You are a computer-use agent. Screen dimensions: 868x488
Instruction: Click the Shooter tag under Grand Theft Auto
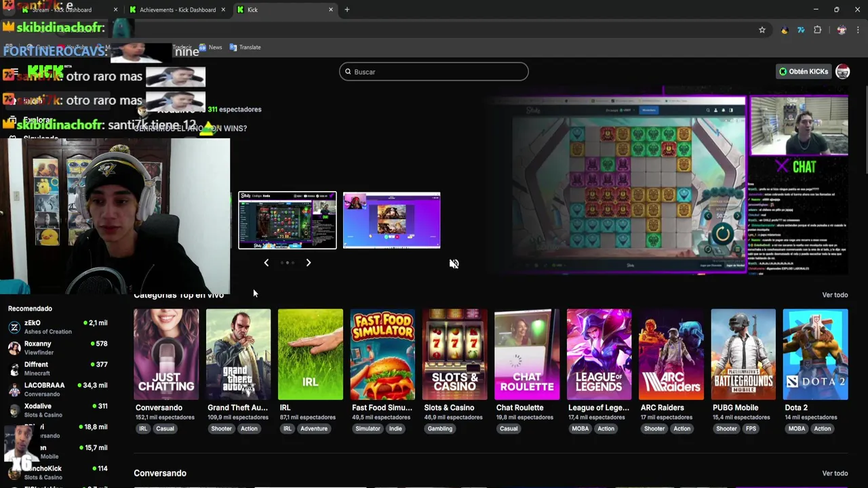[x=221, y=428]
